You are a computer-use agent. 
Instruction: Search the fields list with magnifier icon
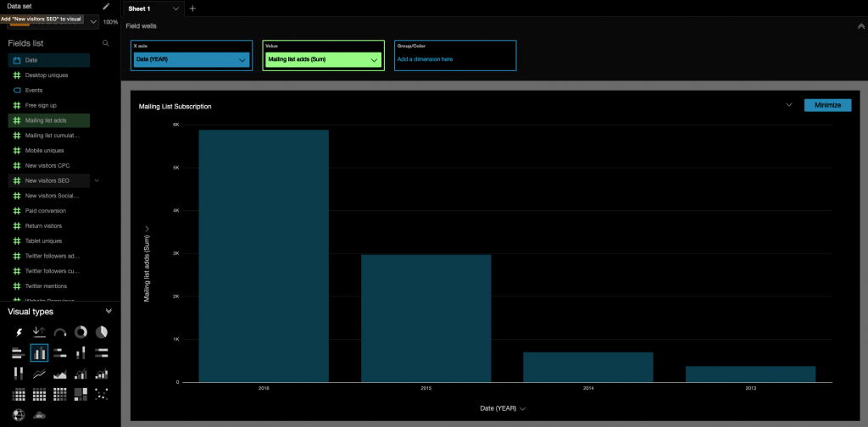pos(106,42)
